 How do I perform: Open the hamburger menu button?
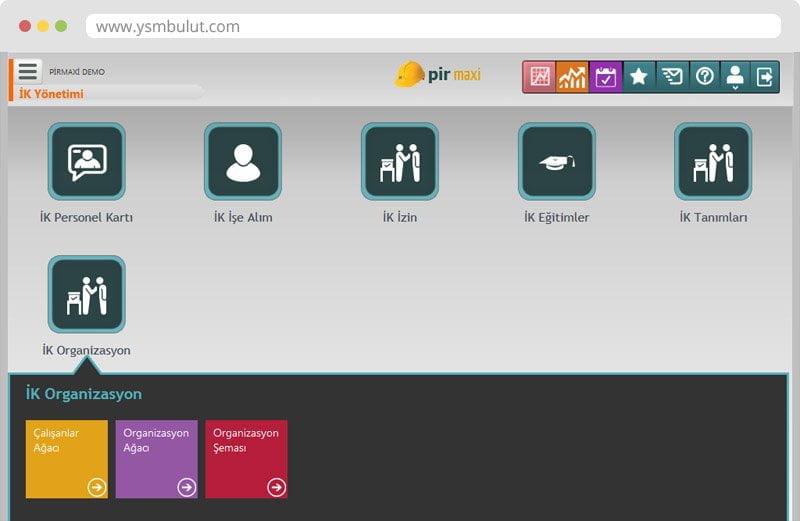28,72
